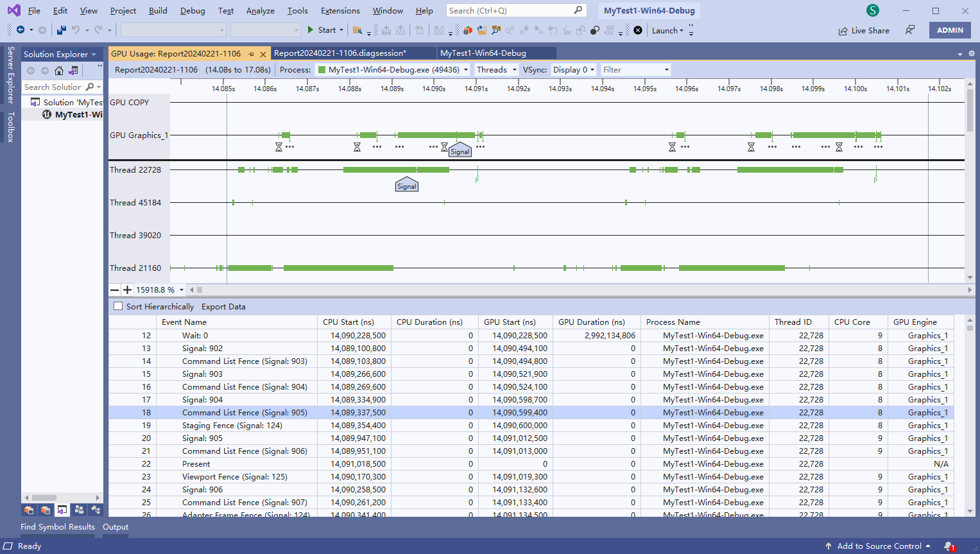Open the Start button dropdown arrow
980x554 pixels.
pyautogui.click(x=341, y=30)
